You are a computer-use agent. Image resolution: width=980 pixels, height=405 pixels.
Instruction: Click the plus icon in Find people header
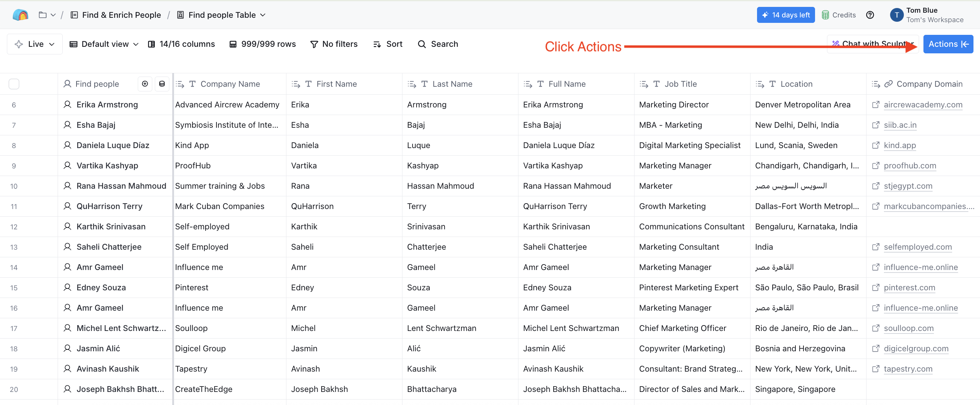coord(145,84)
